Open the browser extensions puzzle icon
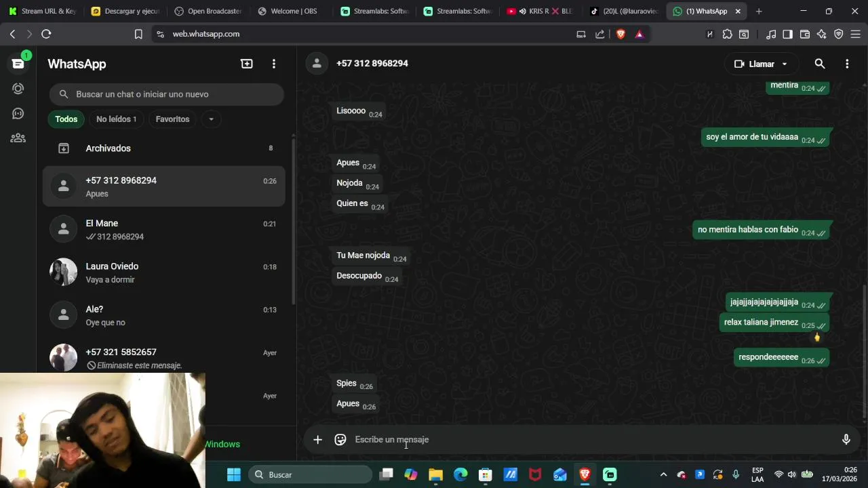The image size is (868, 488). tap(727, 34)
